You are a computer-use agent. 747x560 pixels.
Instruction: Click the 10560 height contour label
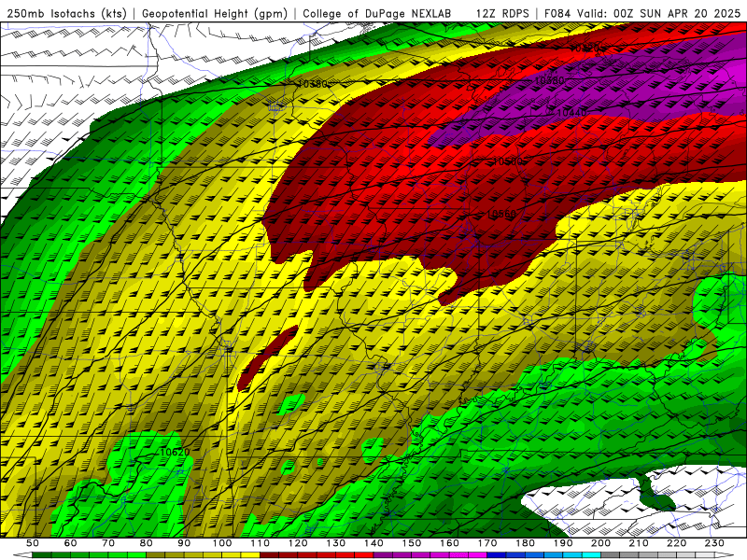coord(500,215)
